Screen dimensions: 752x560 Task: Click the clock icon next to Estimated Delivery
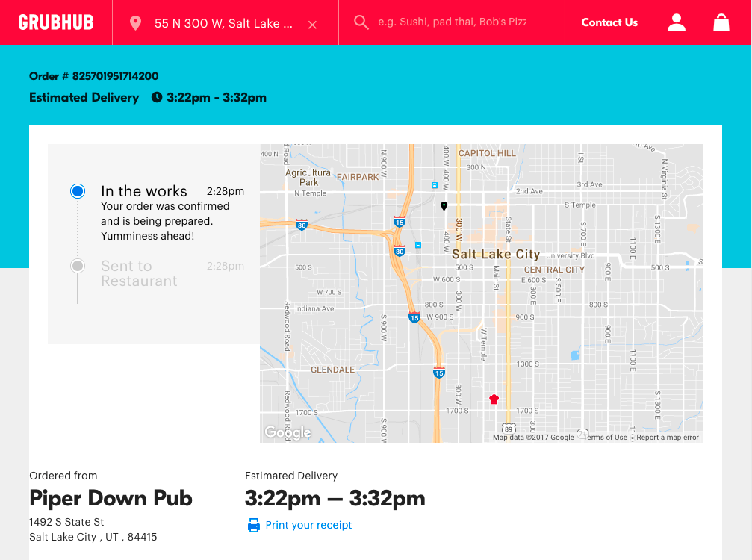pyautogui.click(x=156, y=97)
